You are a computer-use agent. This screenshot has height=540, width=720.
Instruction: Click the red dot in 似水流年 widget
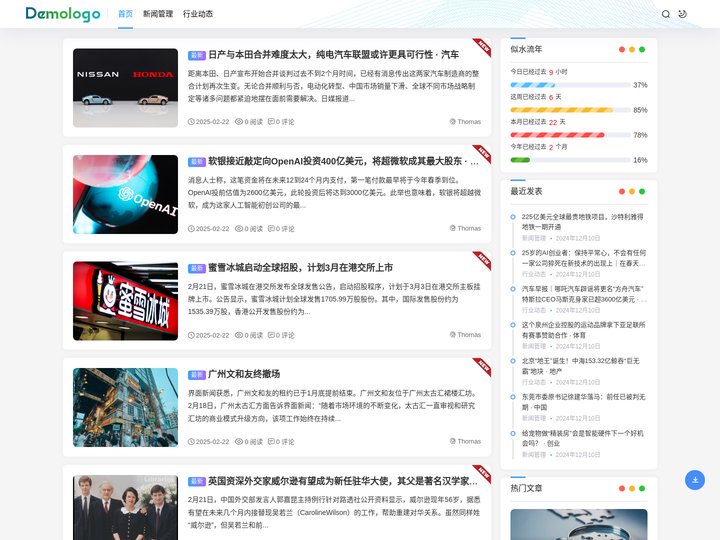click(622, 50)
